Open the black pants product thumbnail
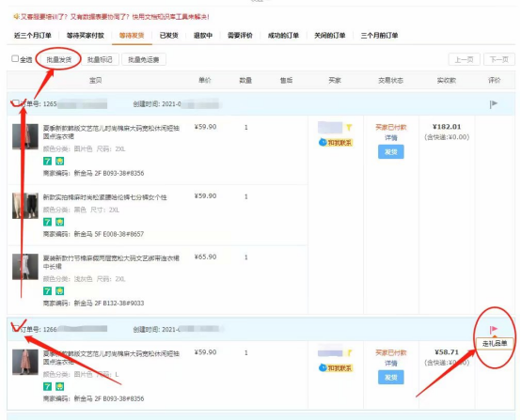 tap(25, 206)
